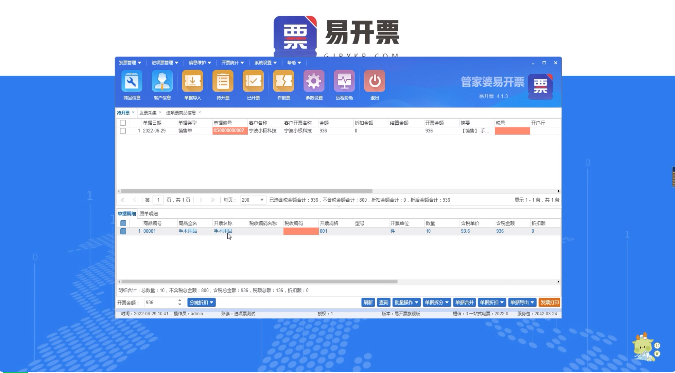Click the orange highlighted cell in document row
This screenshot has height=373, width=675.
[230, 131]
